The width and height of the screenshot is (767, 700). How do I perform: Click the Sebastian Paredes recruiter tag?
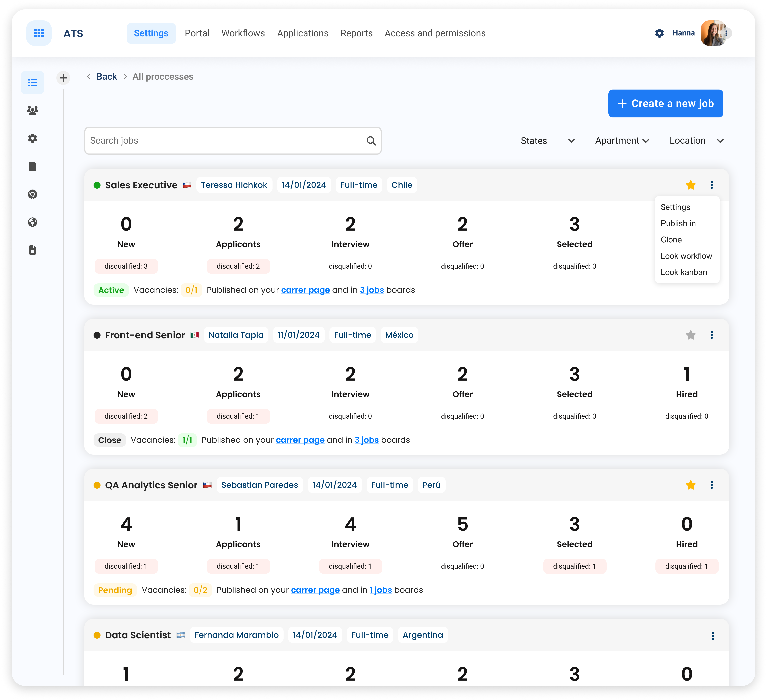(x=260, y=485)
